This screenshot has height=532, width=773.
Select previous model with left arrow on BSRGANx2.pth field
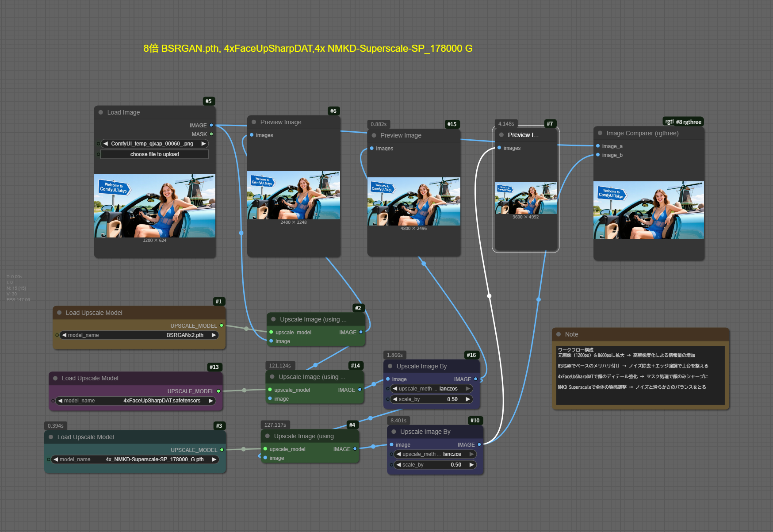point(65,335)
